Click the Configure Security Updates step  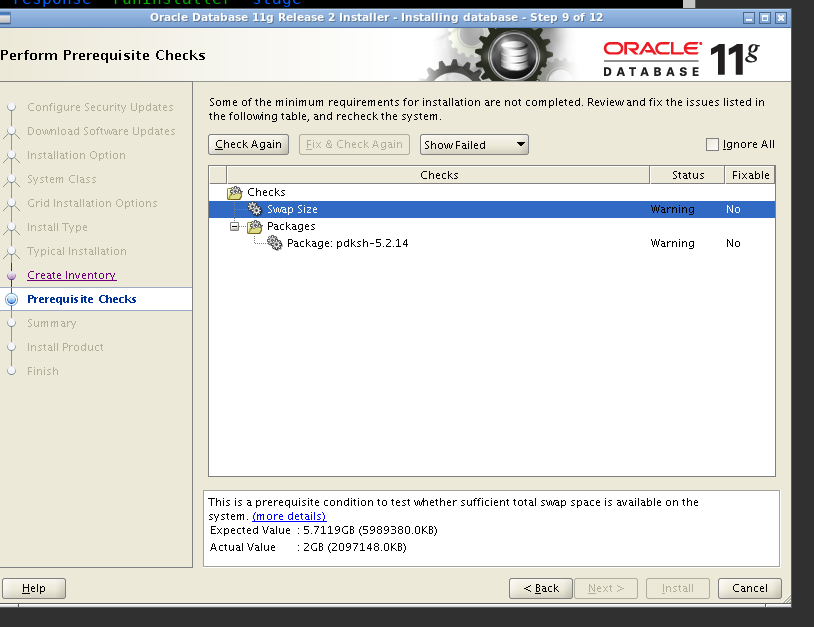click(x=100, y=107)
